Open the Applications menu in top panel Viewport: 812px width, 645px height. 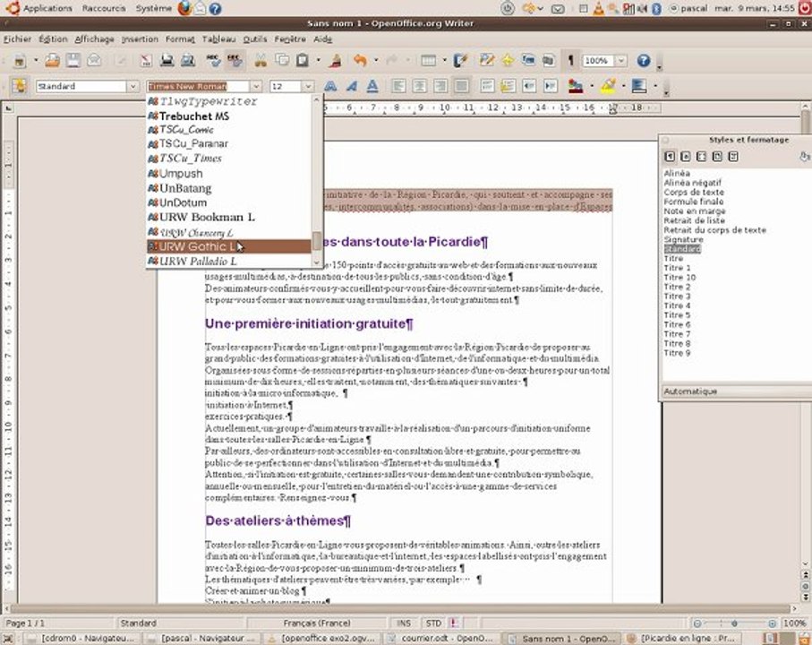pos(47,8)
